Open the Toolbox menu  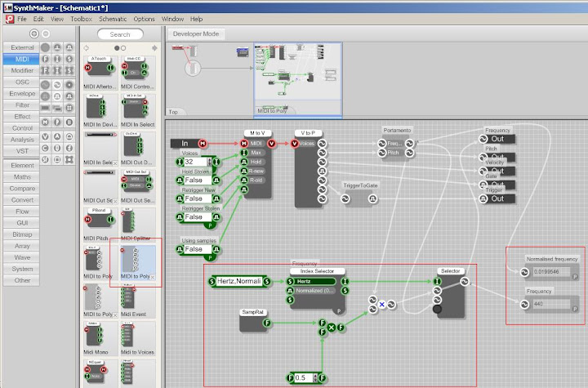tap(81, 18)
